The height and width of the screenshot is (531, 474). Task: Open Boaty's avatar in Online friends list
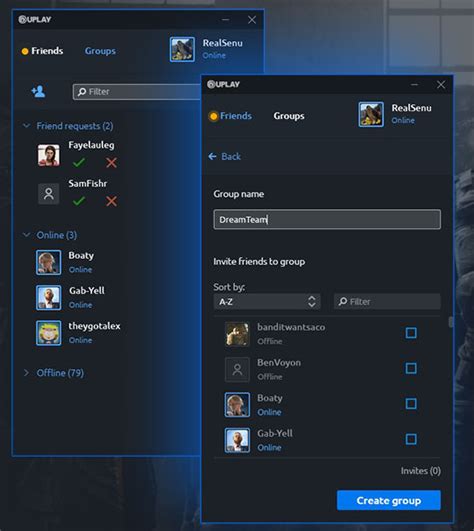pyautogui.click(x=49, y=262)
